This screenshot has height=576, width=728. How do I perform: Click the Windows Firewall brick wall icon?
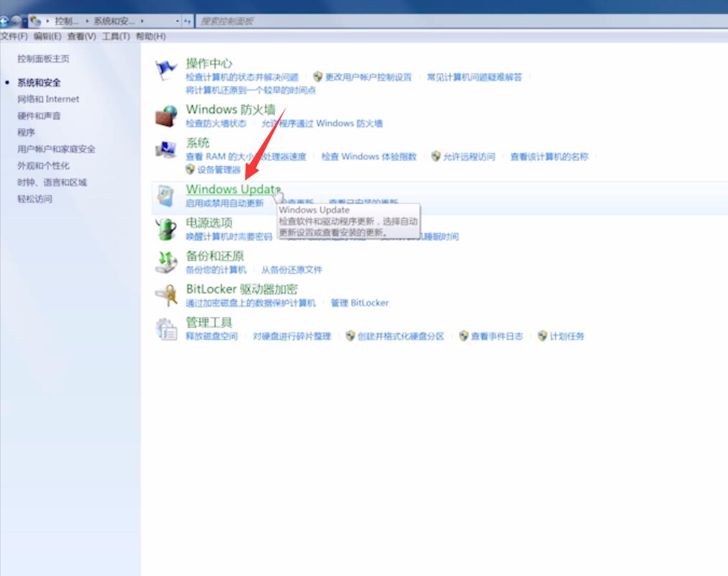166,116
